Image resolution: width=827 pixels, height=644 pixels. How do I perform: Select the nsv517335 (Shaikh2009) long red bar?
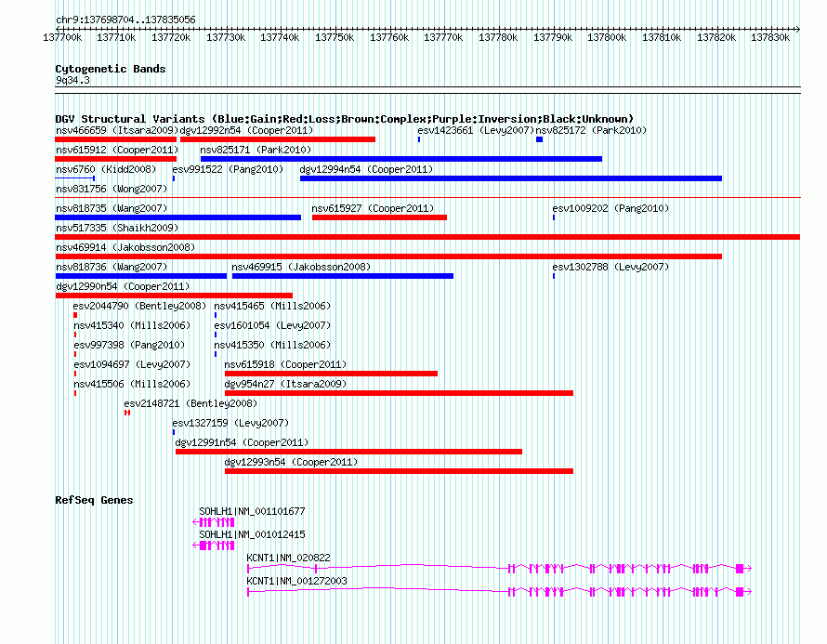point(427,237)
